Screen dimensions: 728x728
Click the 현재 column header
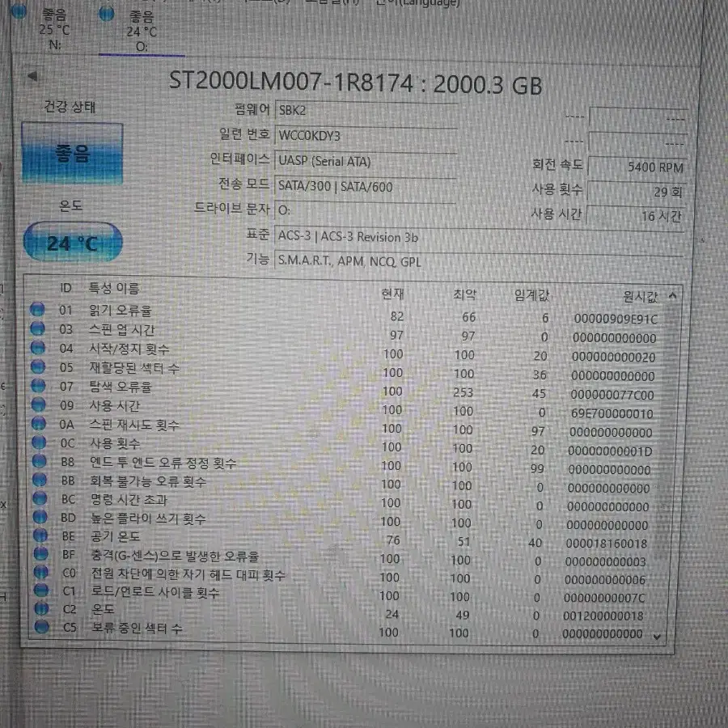click(393, 294)
